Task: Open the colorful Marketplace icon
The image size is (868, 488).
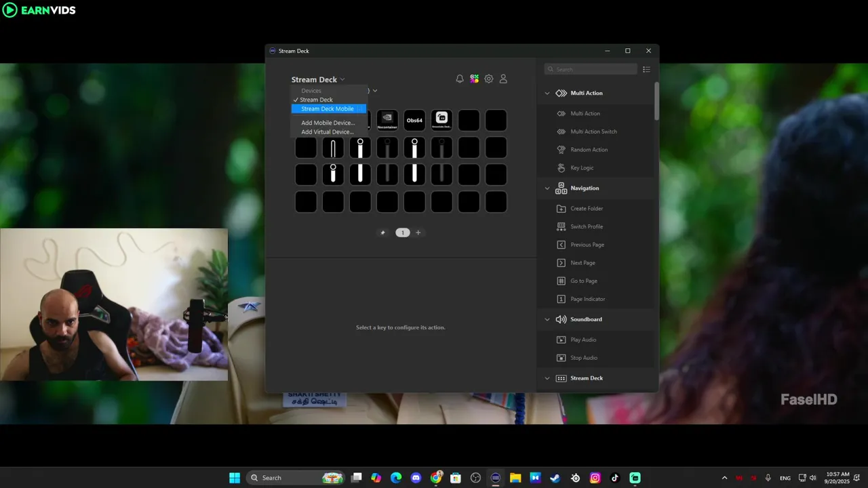Action: point(475,79)
